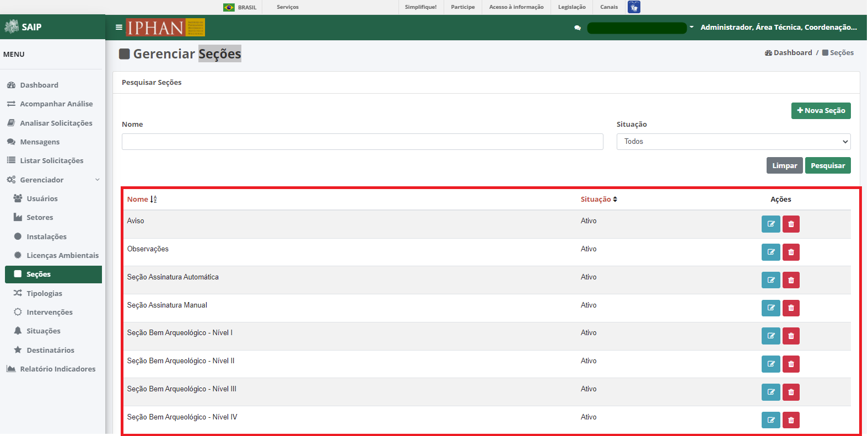868x436 pixels.
Task: Delete Seção Assinatura Manual
Action: (791, 308)
